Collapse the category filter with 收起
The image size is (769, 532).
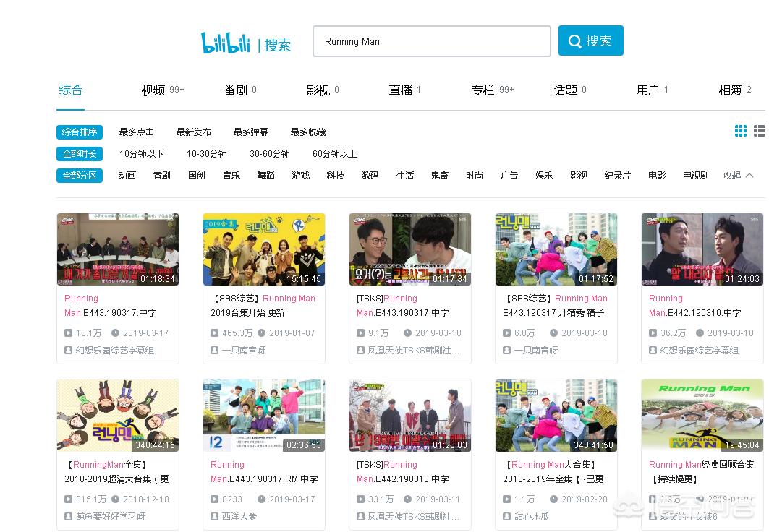[738, 176]
